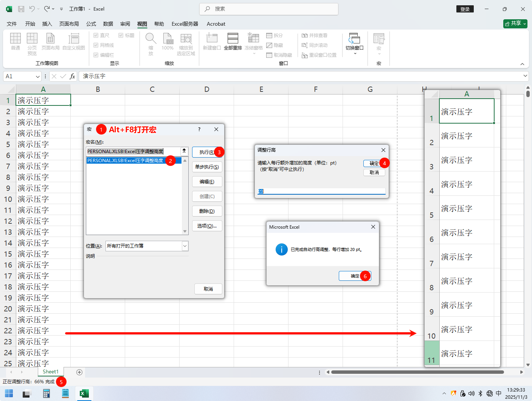Toggle the 直尺 ruler checkbox
This screenshot has height=401, width=532.
pyautogui.click(x=96, y=36)
